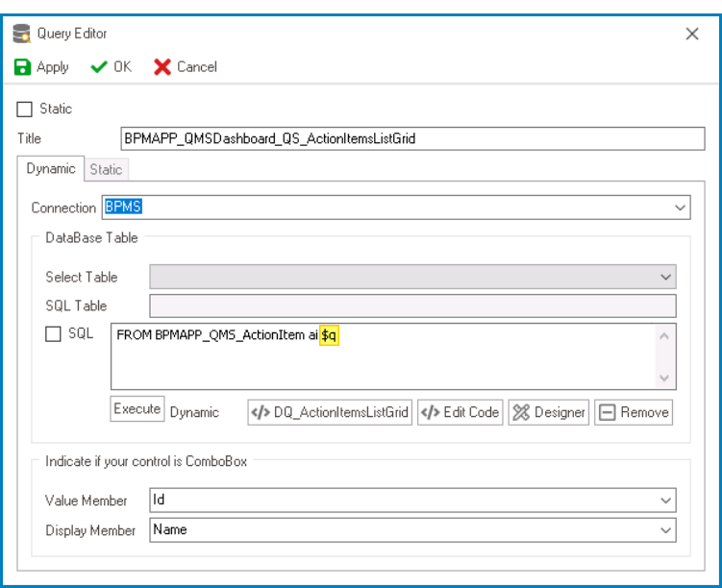Click the Id value in Value Member
722x588 pixels.
[x=159, y=500]
